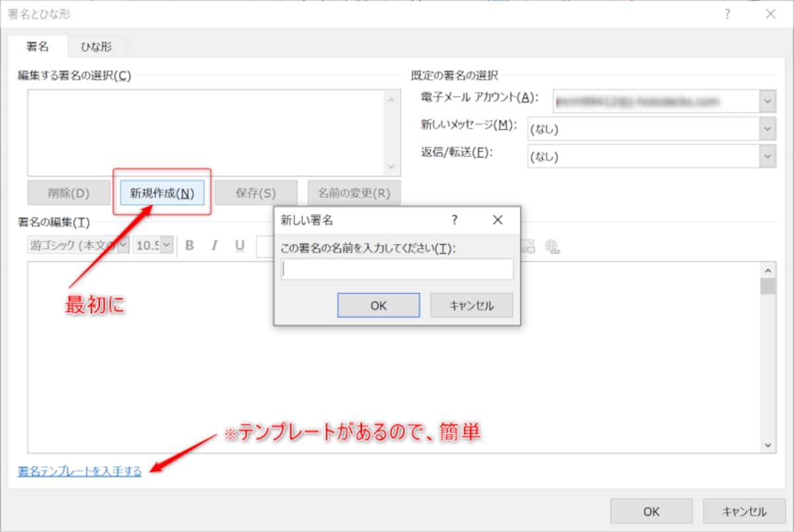Toggle bold formatting in signature editor
The width and height of the screenshot is (794, 532).
(190, 245)
